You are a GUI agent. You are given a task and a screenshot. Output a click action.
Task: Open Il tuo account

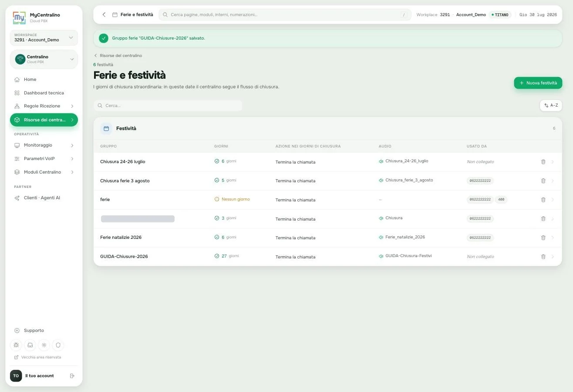39,376
